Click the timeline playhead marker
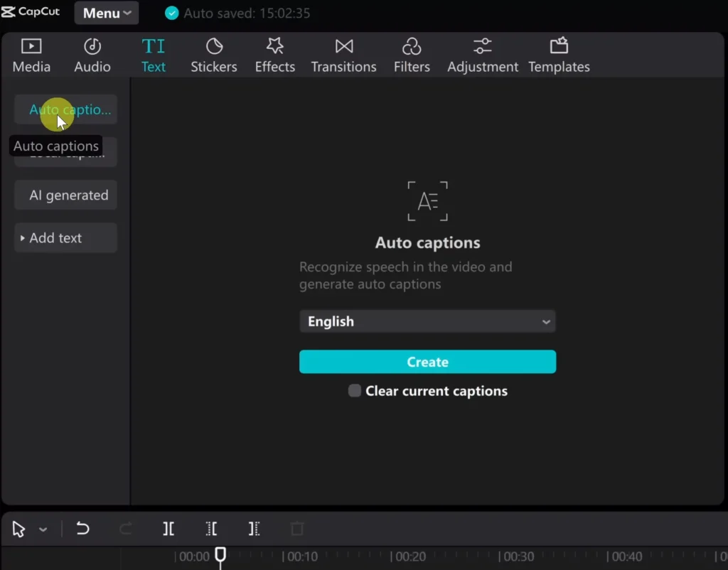This screenshot has width=728, height=570. [220, 554]
